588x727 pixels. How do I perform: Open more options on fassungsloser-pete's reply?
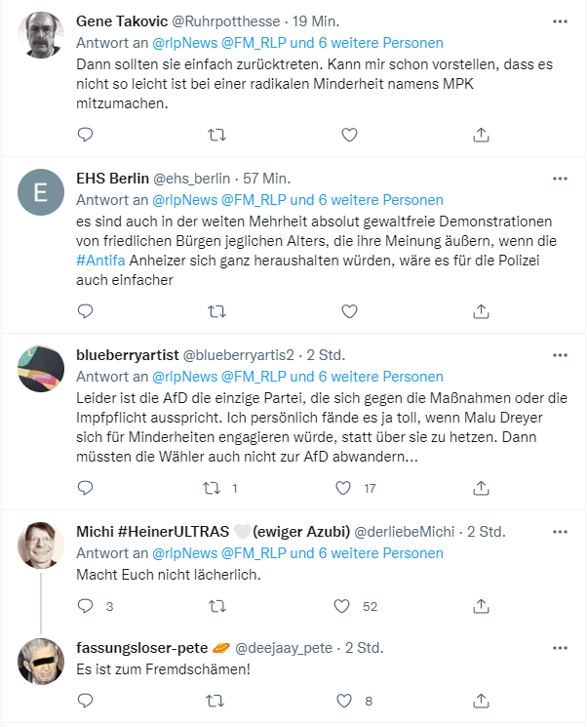point(560,647)
